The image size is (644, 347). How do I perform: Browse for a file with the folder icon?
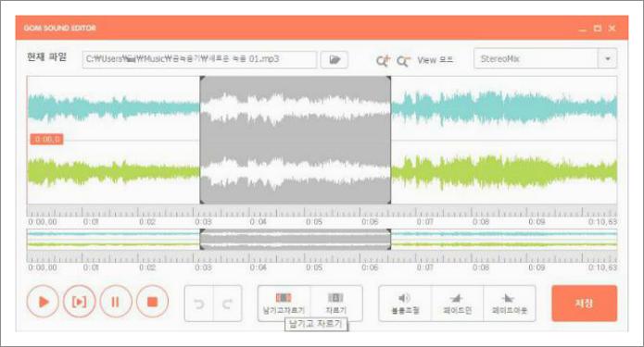tap(335, 60)
